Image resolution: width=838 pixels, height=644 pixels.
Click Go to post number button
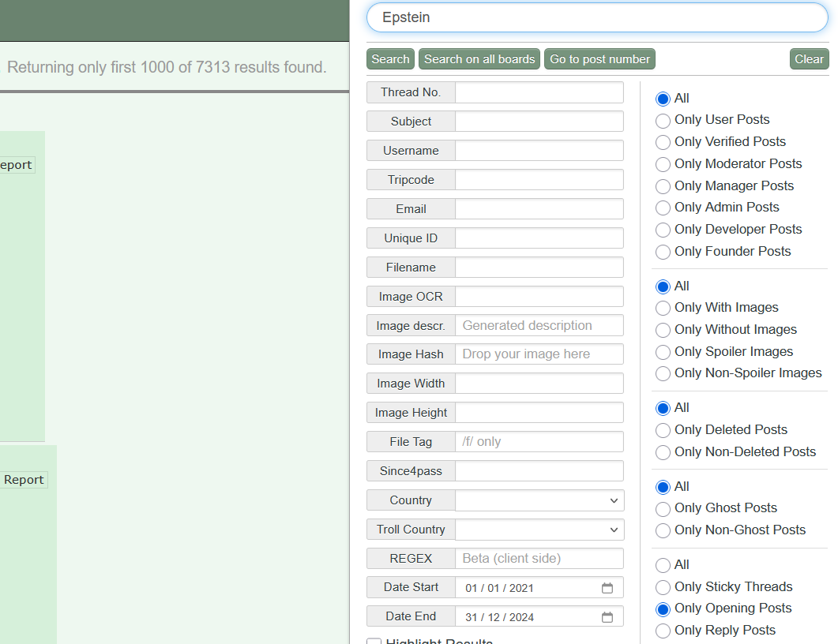pyautogui.click(x=599, y=59)
